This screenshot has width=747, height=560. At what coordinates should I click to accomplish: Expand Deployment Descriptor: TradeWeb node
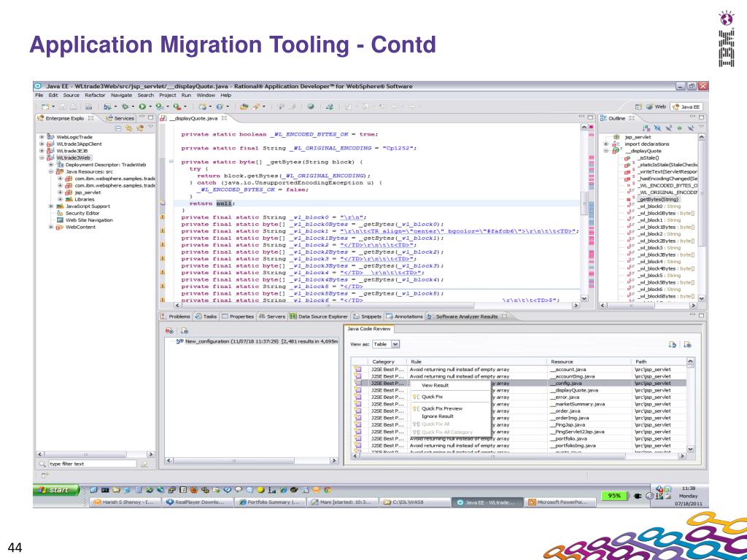click(51, 165)
